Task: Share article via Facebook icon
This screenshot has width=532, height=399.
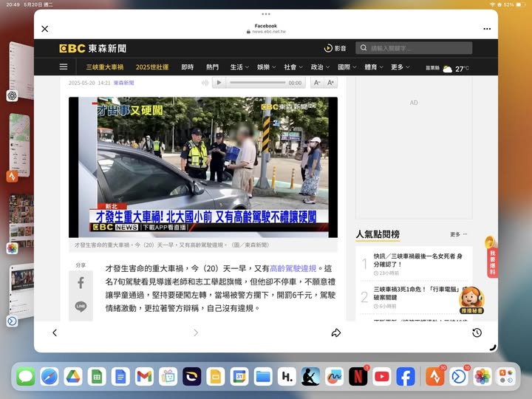Action: coord(81,282)
